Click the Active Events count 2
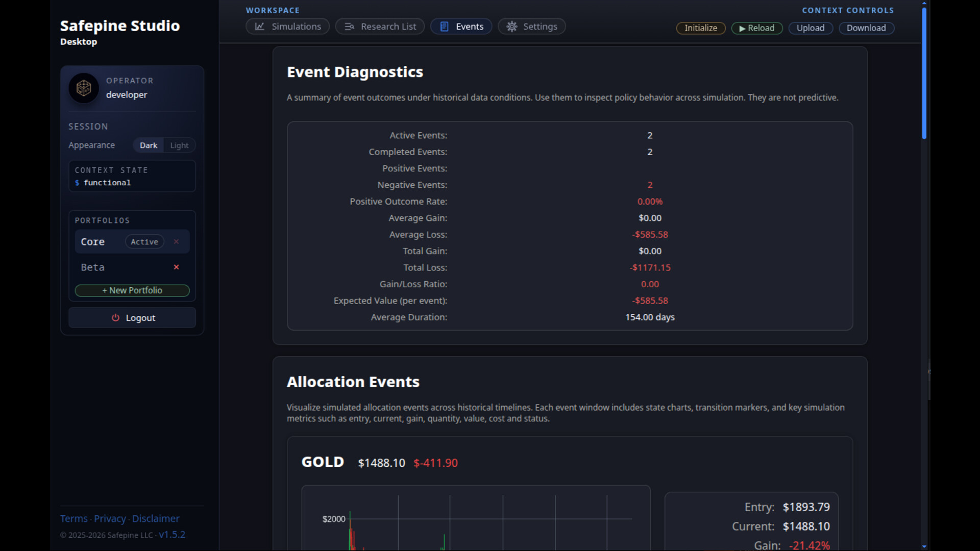 (x=650, y=135)
